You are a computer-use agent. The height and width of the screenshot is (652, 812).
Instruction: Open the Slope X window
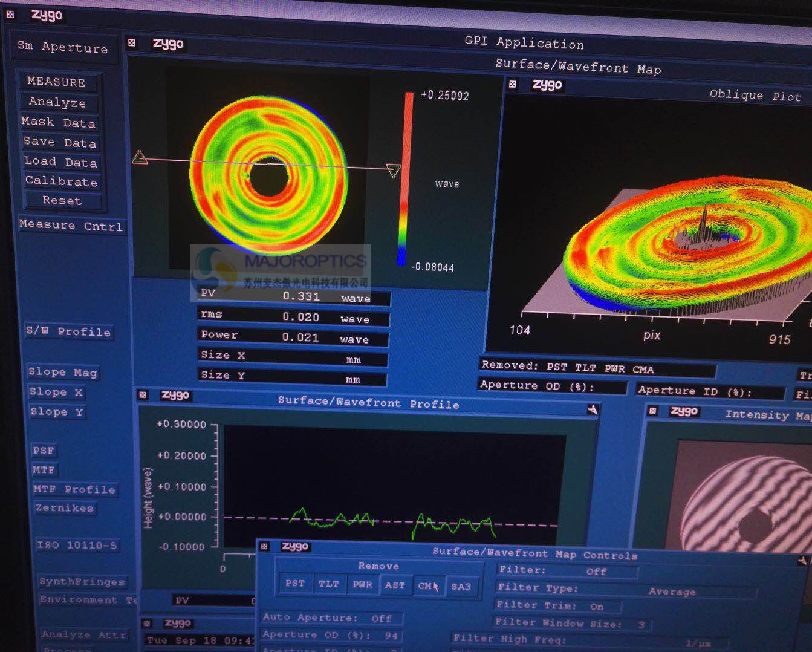56,392
